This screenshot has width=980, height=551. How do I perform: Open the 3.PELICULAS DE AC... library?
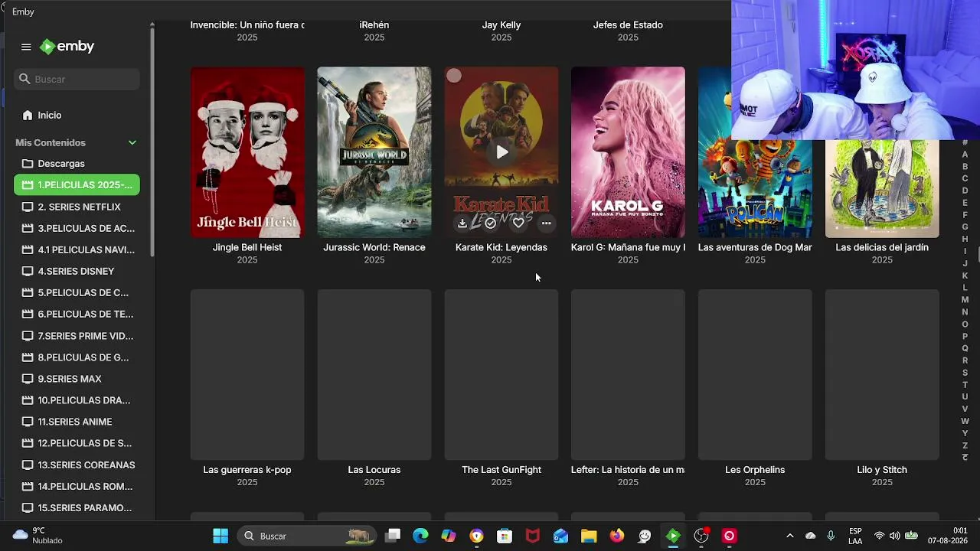tap(77, 228)
